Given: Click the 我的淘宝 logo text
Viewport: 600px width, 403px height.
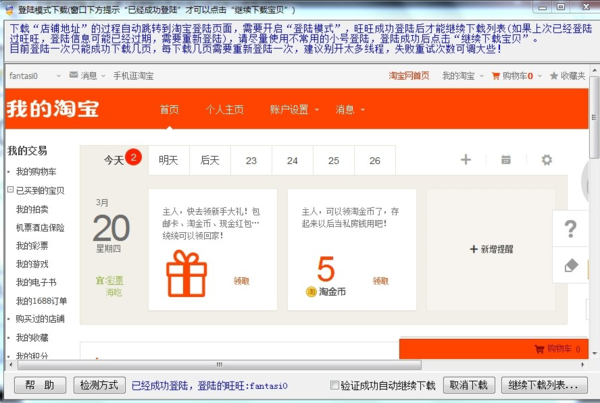Looking at the screenshot, I should [x=53, y=109].
